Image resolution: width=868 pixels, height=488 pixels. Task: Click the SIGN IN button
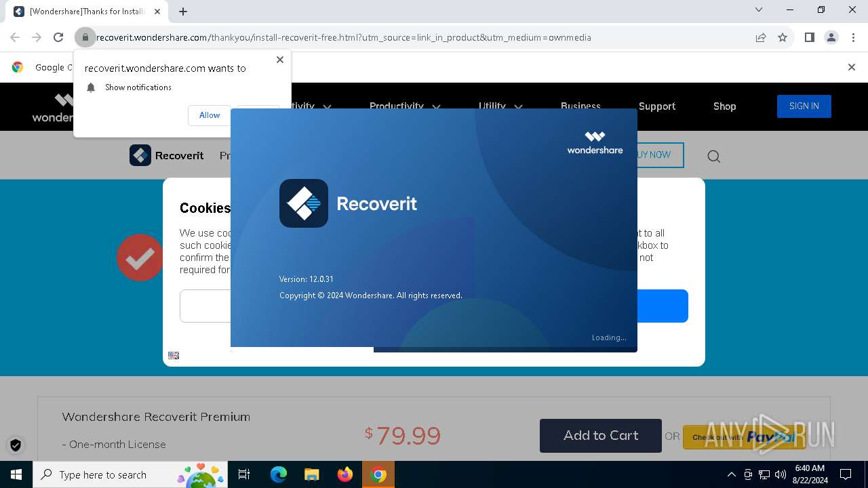point(804,106)
